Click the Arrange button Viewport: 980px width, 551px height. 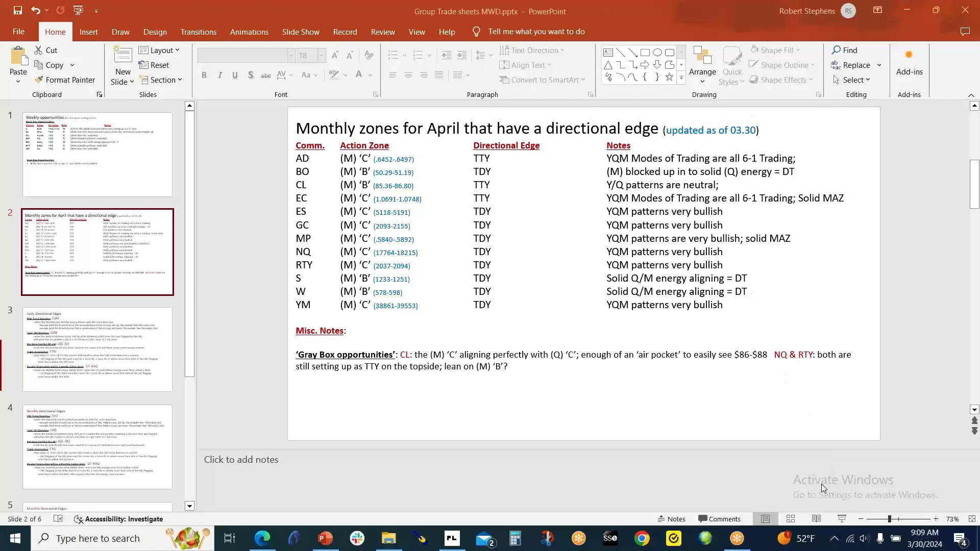pyautogui.click(x=702, y=65)
